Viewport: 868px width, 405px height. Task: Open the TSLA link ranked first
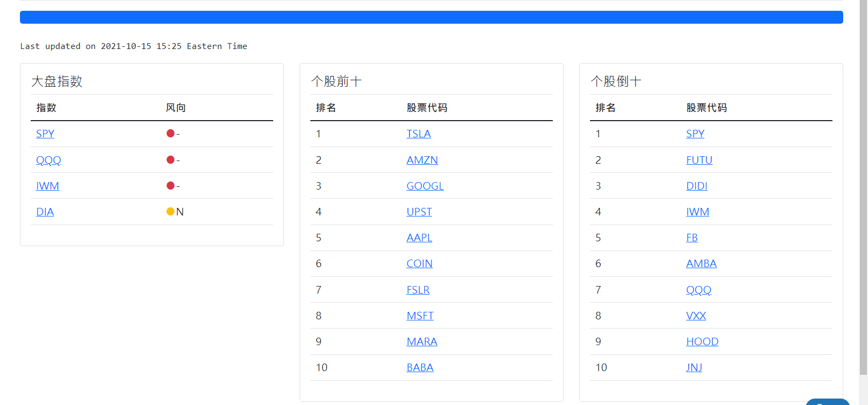[x=419, y=134]
